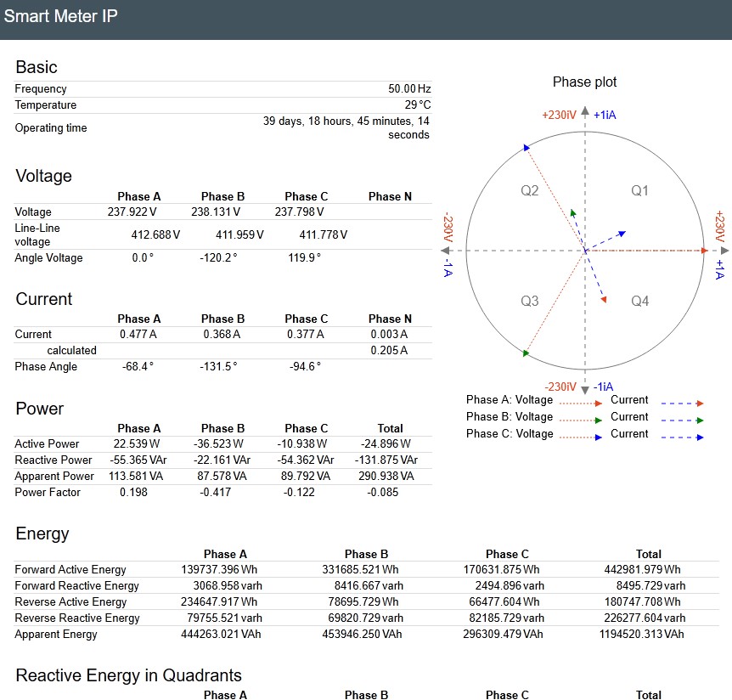Select the Total Active Power value
This screenshot has height=700, width=732.
(x=386, y=443)
